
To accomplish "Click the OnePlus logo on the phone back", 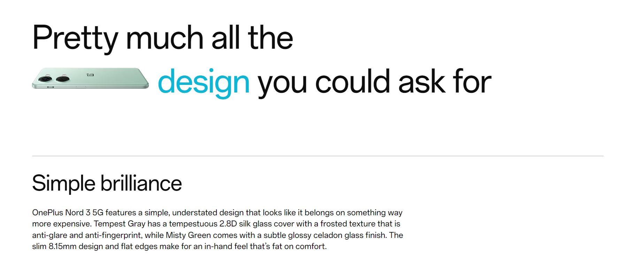I will point(90,75).
